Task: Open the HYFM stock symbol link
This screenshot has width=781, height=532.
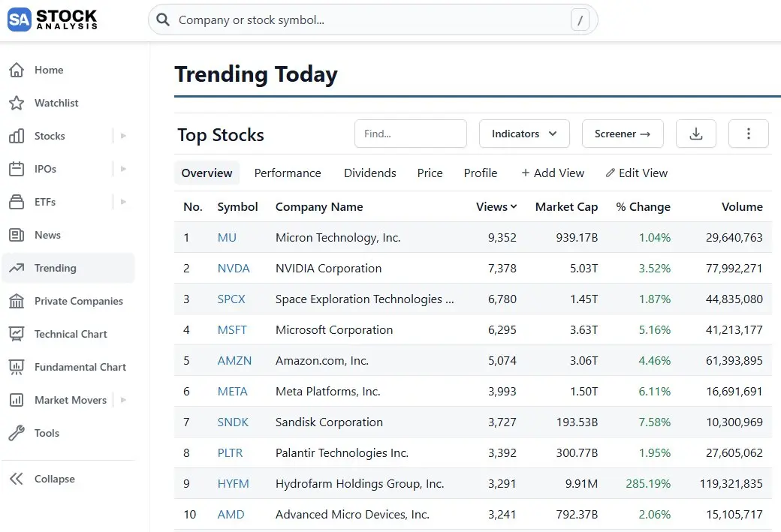Action: tap(233, 484)
